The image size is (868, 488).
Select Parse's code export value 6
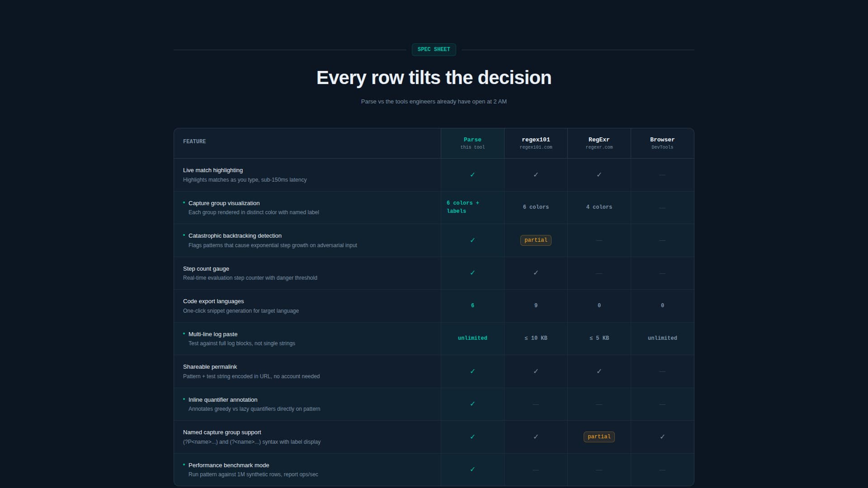tap(472, 305)
